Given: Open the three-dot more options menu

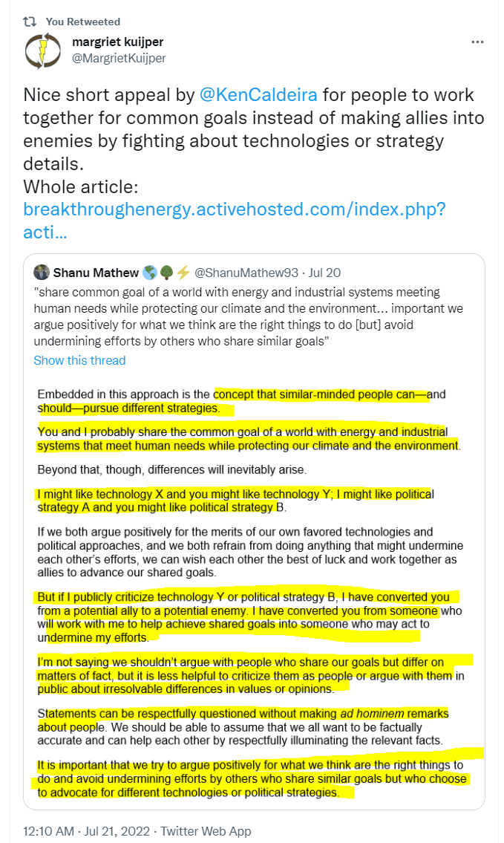Looking at the screenshot, I should tap(477, 42).
